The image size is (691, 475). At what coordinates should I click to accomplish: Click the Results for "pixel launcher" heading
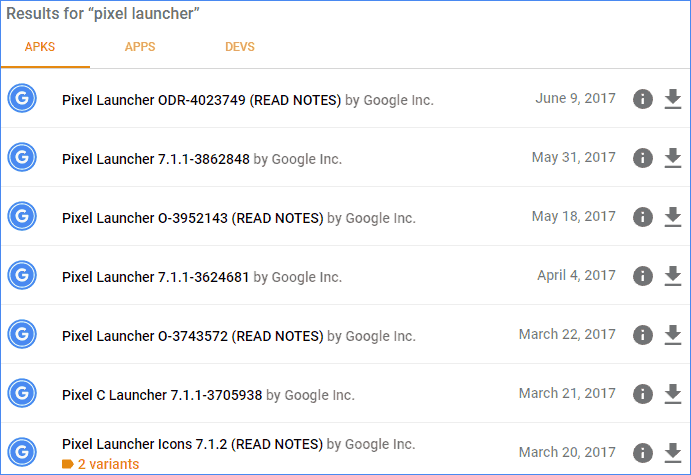point(103,14)
